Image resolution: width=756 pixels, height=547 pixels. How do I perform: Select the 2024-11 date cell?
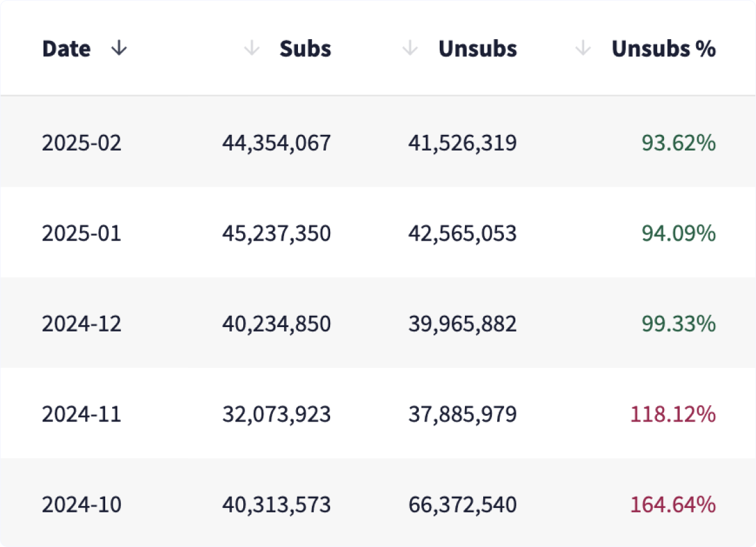click(x=81, y=415)
